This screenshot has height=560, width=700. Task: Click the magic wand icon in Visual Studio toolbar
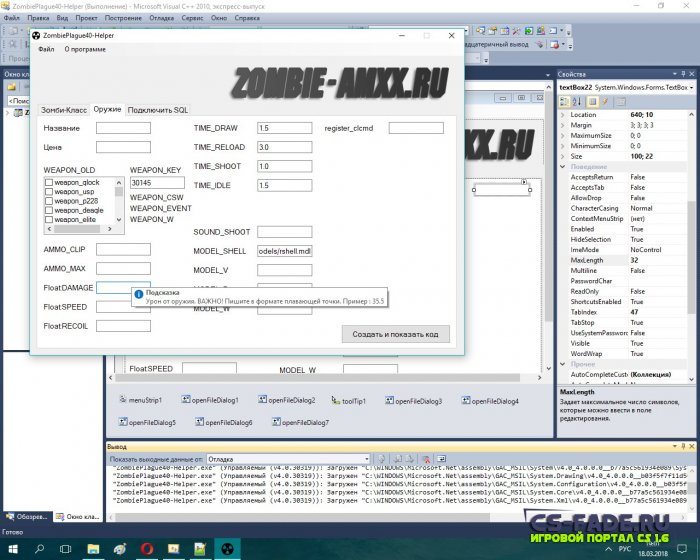[x=517, y=31]
